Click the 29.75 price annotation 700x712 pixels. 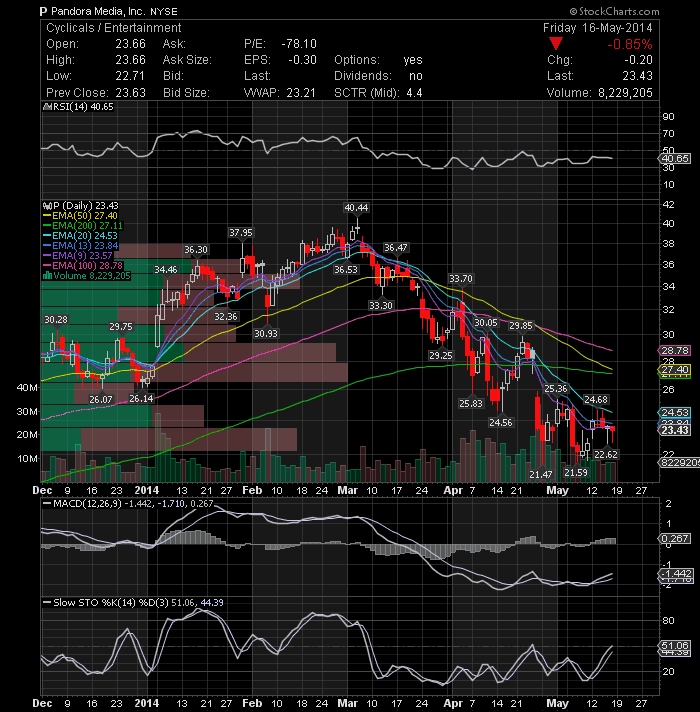(121, 327)
